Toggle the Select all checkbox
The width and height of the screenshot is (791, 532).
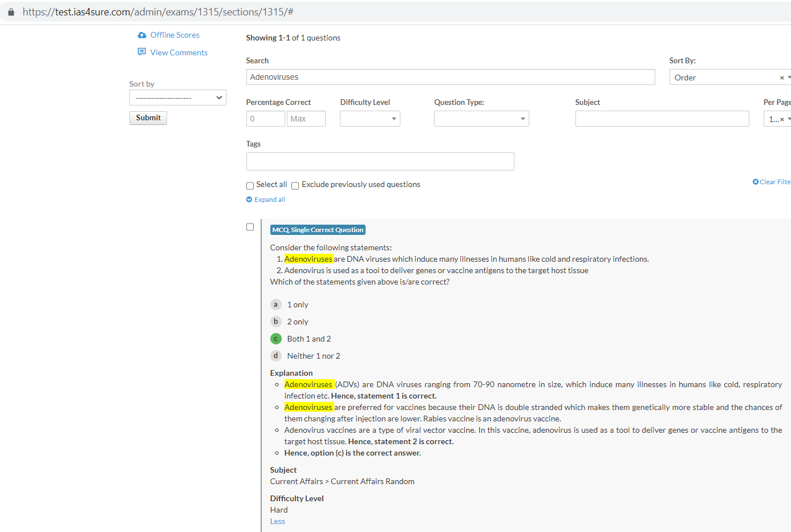(x=250, y=186)
